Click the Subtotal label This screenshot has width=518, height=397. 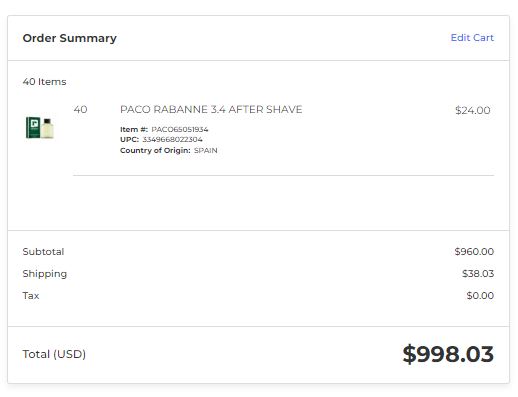(43, 252)
